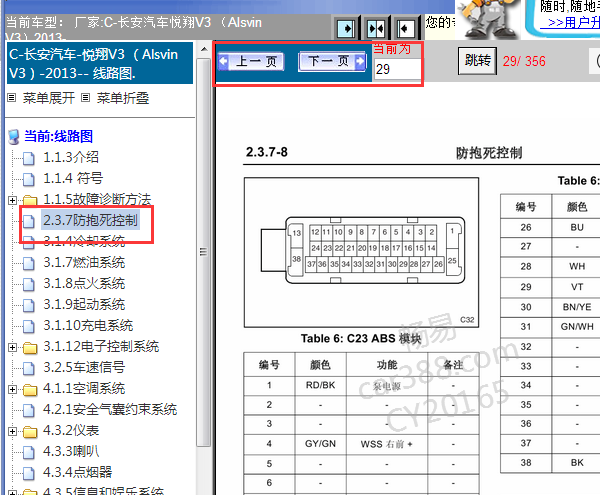Screen dimensions: 600x495
Task: Open 4.3.2仪表 folder label
Action: [71, 431]
